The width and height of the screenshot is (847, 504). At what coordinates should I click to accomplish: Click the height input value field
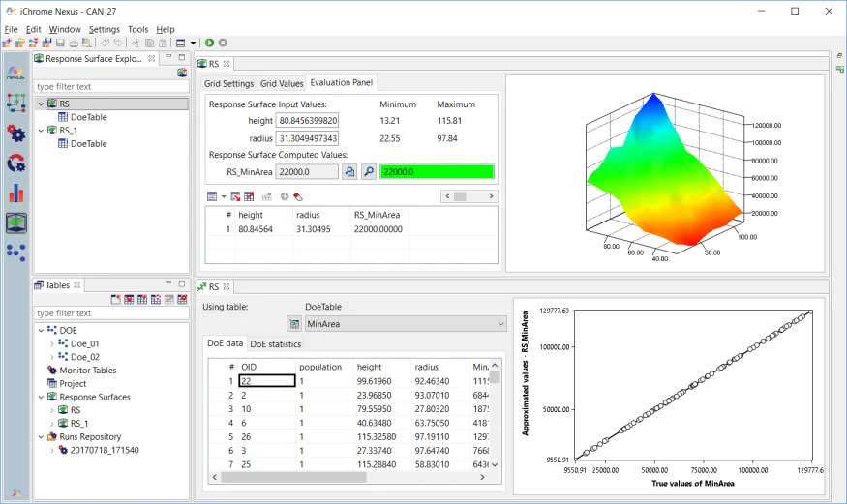(308, 120)
